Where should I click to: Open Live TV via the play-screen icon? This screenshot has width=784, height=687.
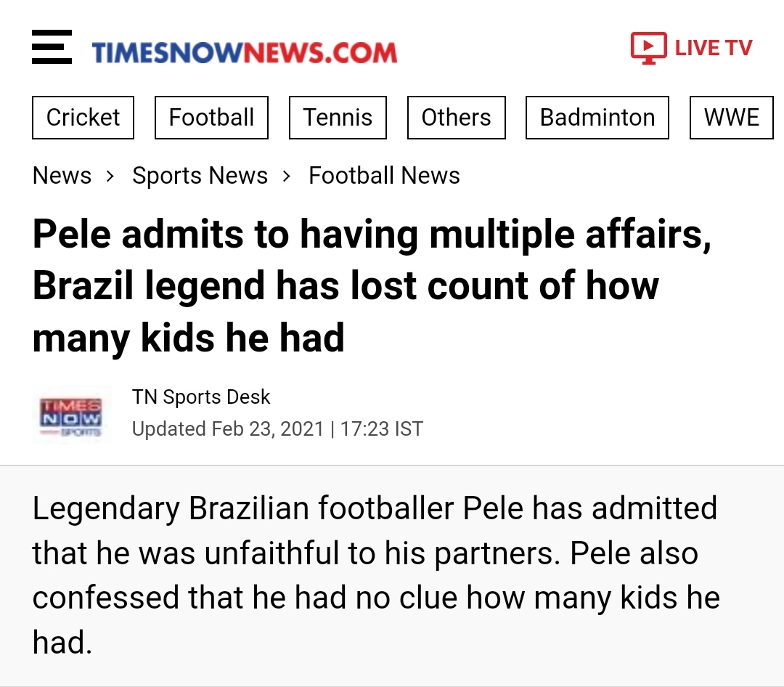648,48
